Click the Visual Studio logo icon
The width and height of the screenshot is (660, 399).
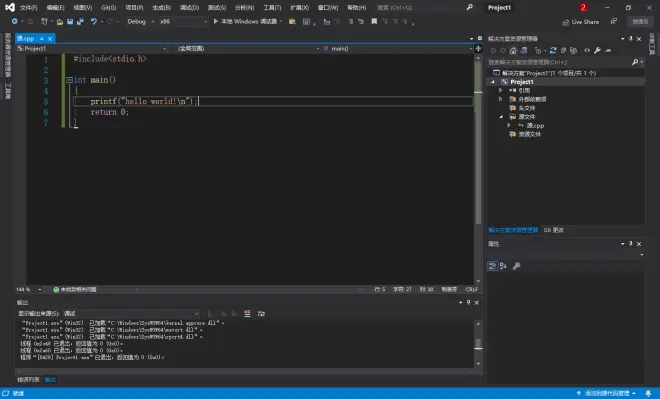pos(10,7)
